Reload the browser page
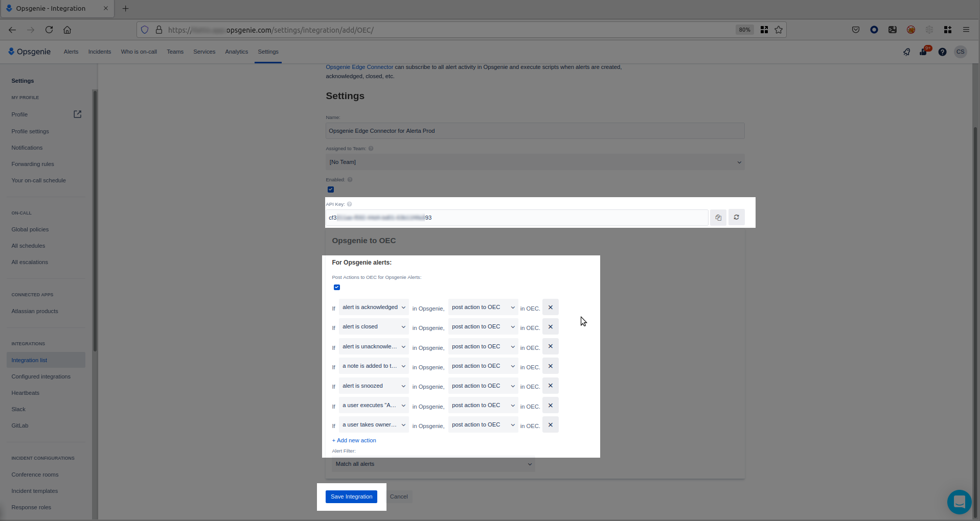The height and width of the screenshot is (521, 980). (49, 30)
